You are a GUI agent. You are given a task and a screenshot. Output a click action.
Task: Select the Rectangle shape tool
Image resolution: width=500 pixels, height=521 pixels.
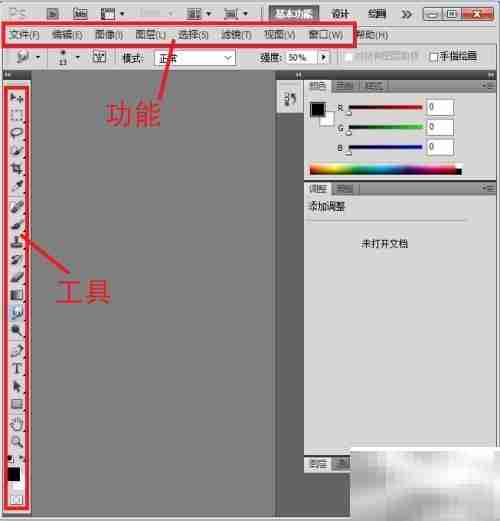(17, 404)
